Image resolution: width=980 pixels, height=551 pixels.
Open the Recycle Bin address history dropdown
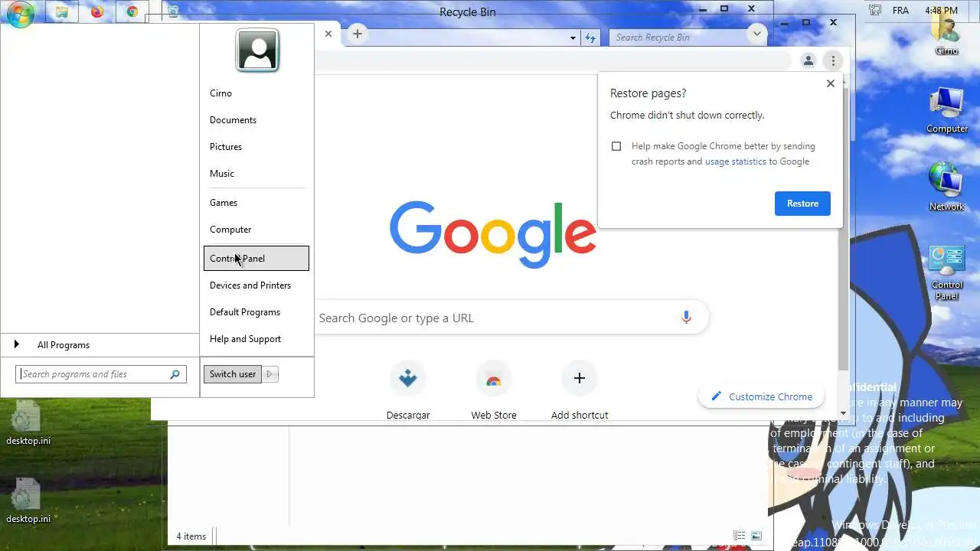pos(573,37)
